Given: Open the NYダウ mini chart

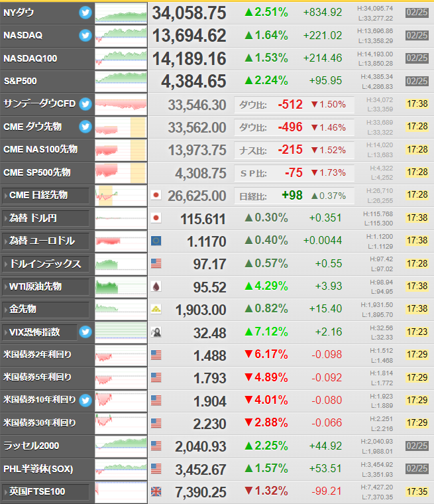Looking at the screenshot, I should click(x=121, y=13).
